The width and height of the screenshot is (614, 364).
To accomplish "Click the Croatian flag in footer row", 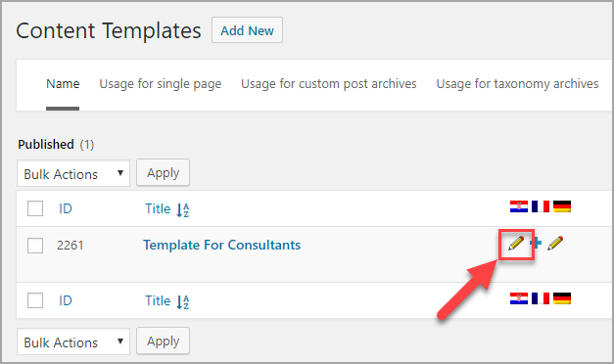I will [519, 298].
